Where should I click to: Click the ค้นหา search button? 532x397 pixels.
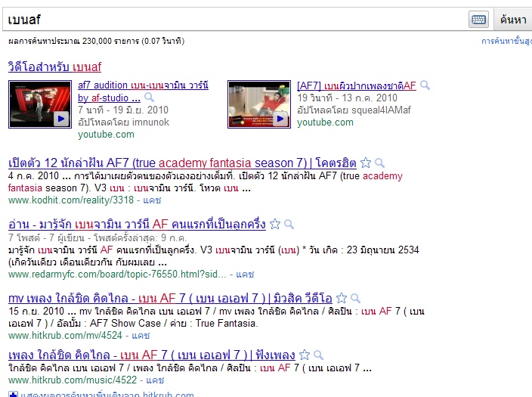(x=513, y=20)
